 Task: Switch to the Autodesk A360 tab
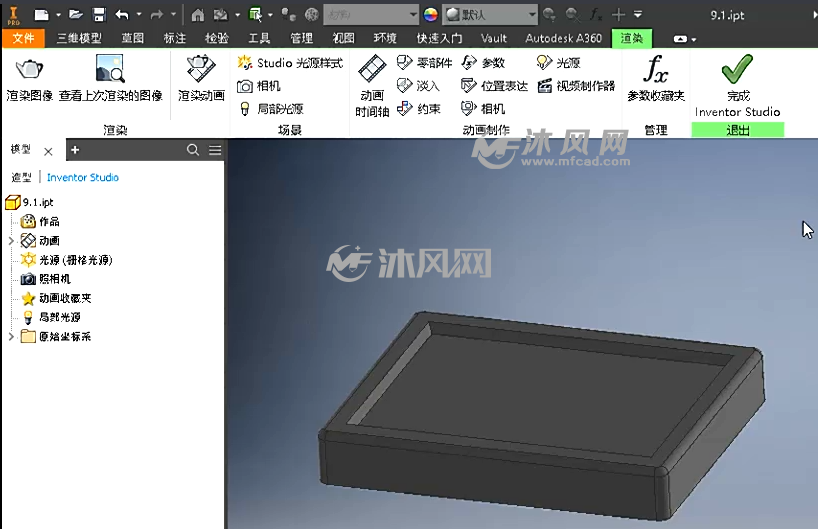point(563,38)
